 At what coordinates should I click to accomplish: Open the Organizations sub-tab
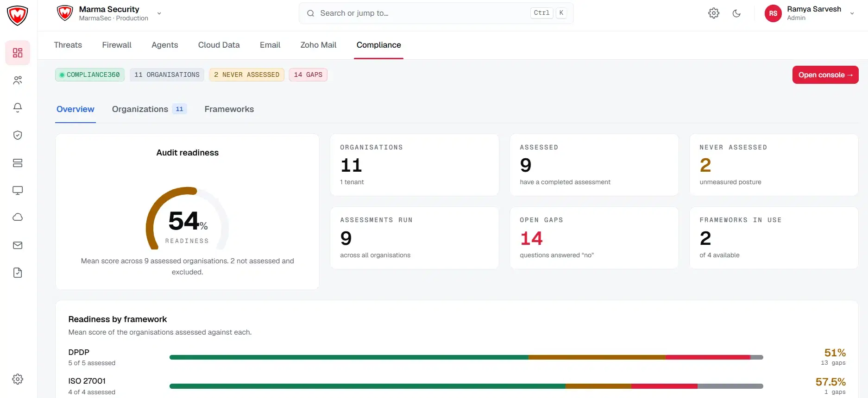149,109
